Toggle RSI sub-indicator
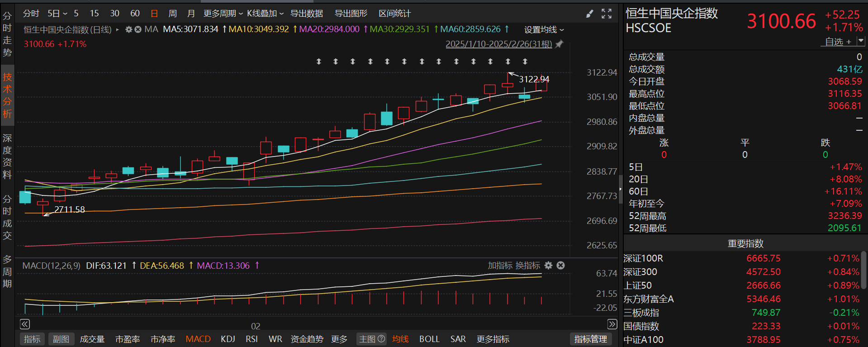The width and height of the screenshot is (868, 347). click(x=251, y=339)
